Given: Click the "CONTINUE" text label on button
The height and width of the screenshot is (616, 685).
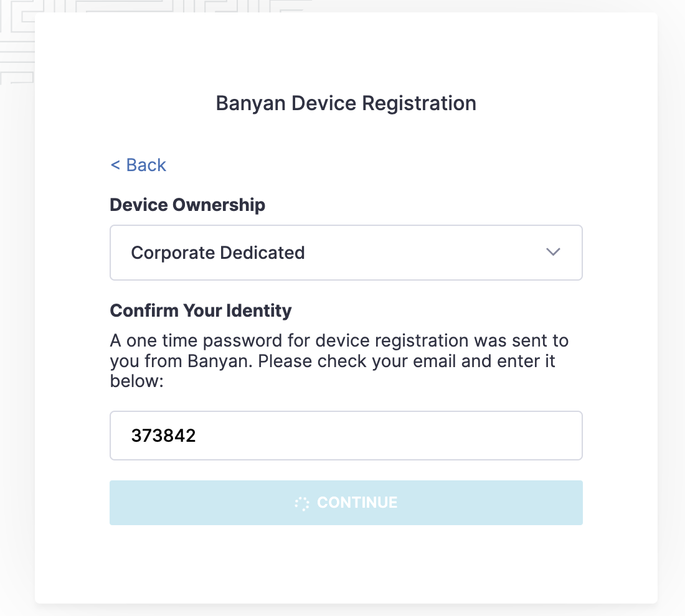Looking at the screenshot, I should 357,503.
